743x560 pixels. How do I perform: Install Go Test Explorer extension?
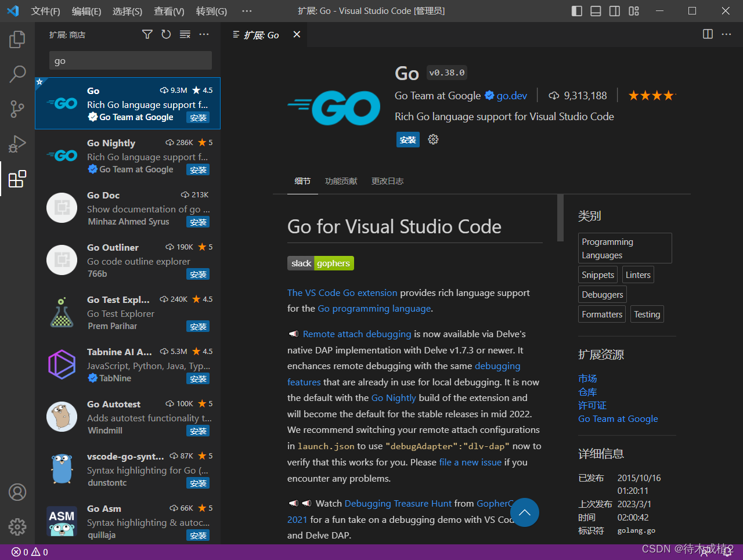click(x=198, y=327)
